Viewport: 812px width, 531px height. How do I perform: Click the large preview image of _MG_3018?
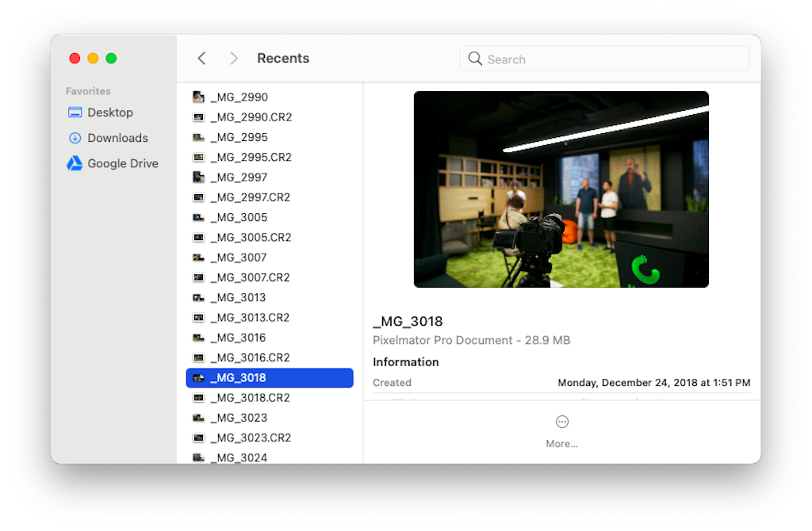561,189
